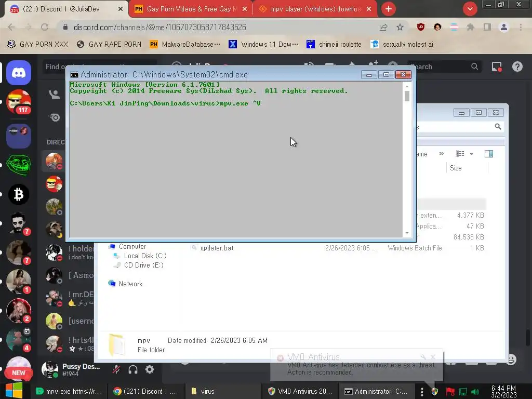Open the Windows Start button
This screenshot has height=399, width=532.
pyautogui.click(x=14, y=391)
